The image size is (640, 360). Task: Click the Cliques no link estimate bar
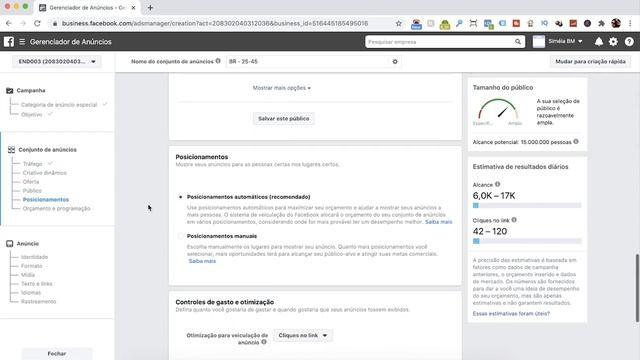[527, 241]
